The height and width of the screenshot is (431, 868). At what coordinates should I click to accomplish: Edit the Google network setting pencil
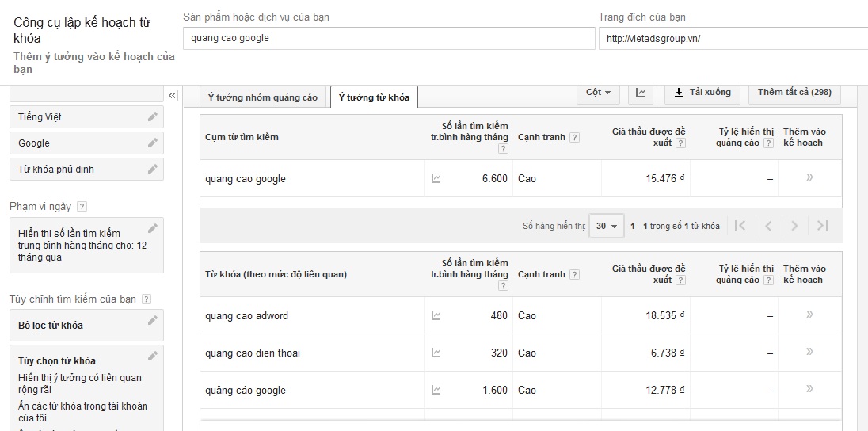pyautogui.click(x=153, y=143)
